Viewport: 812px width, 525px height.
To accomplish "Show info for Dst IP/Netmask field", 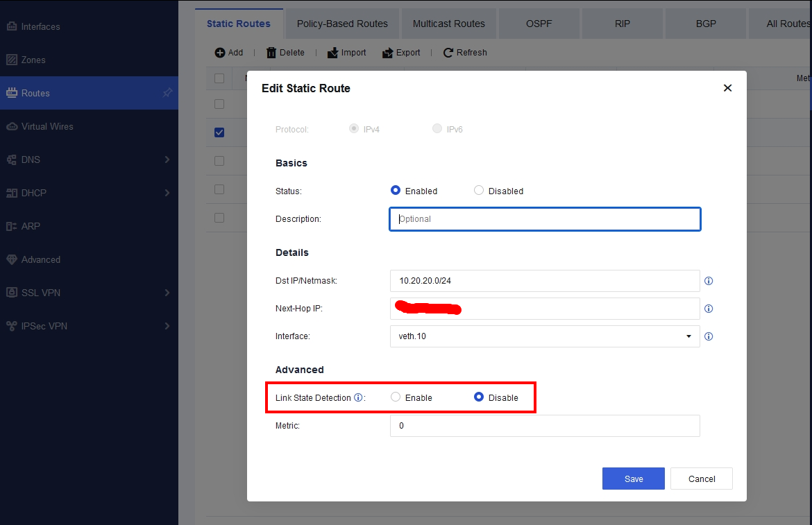I will [709, 281].
